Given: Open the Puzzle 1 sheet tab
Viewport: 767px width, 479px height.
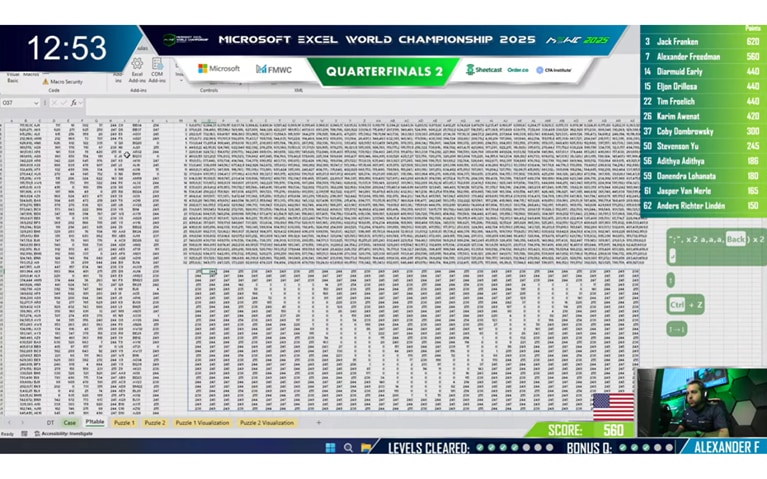Looking at the screenshot, I should tap(124, 422).
